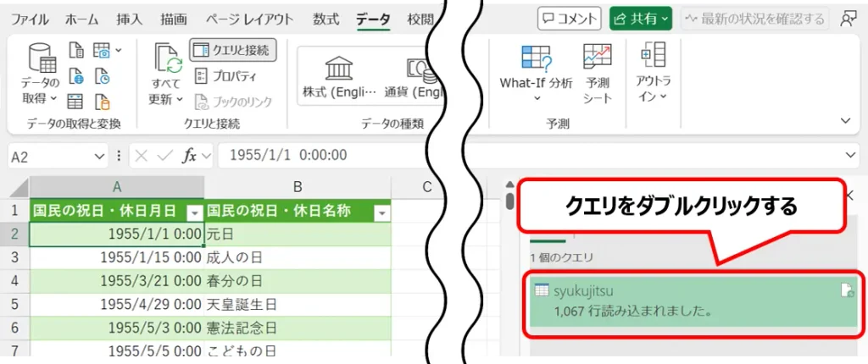
Task: Select the データ ribbon tab
Action: (x=373, y=19)
